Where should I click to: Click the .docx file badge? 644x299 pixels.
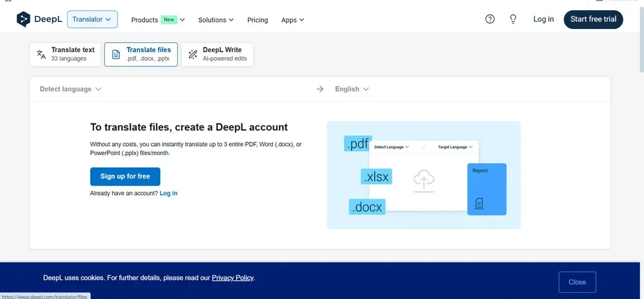coord(367,206)
